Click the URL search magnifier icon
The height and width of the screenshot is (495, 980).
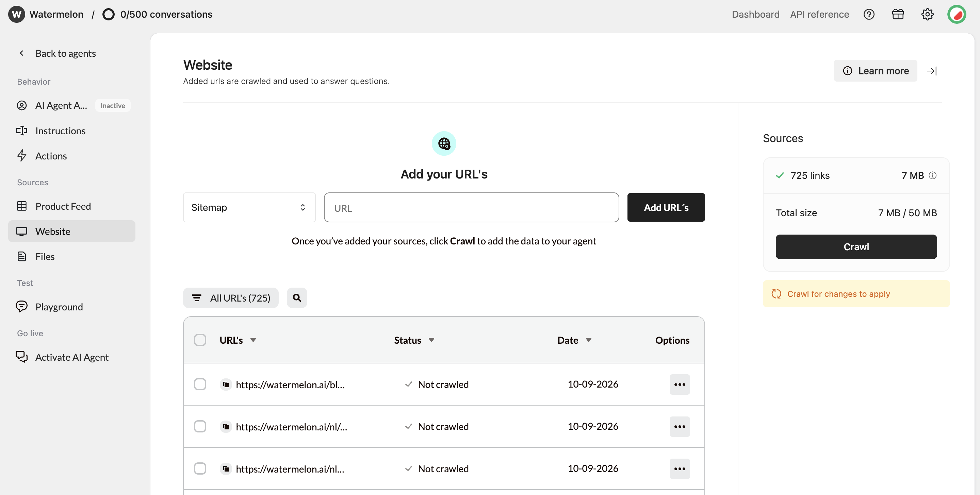tap(297, 298)
